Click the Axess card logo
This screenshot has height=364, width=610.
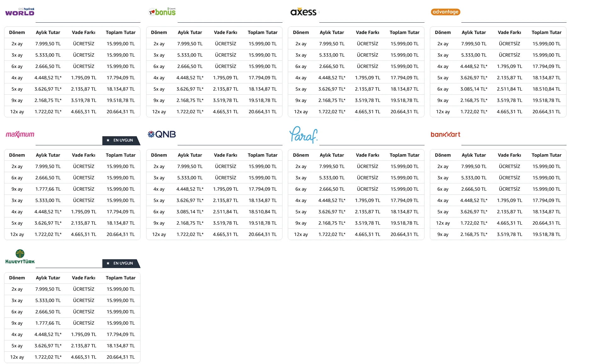303,12
